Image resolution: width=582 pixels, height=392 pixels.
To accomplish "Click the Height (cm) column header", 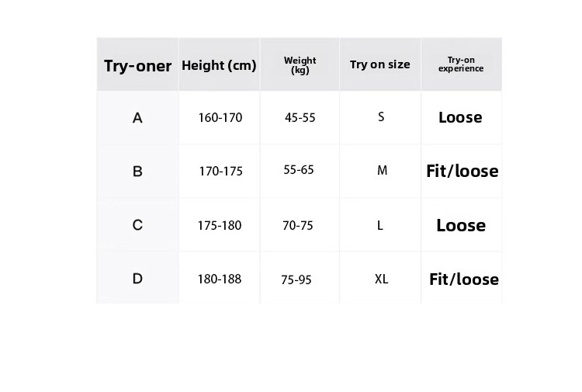I will pos(219,65).
